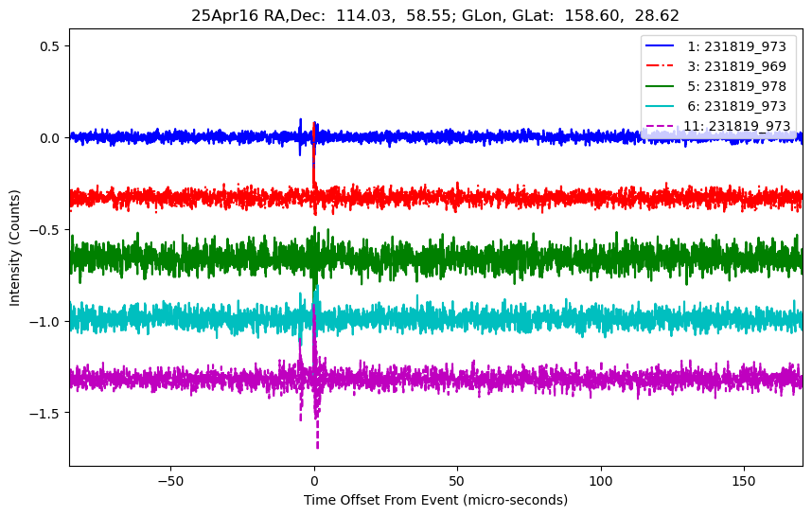Click the cyan legend line swatch for entry 6

coord(662,106)
